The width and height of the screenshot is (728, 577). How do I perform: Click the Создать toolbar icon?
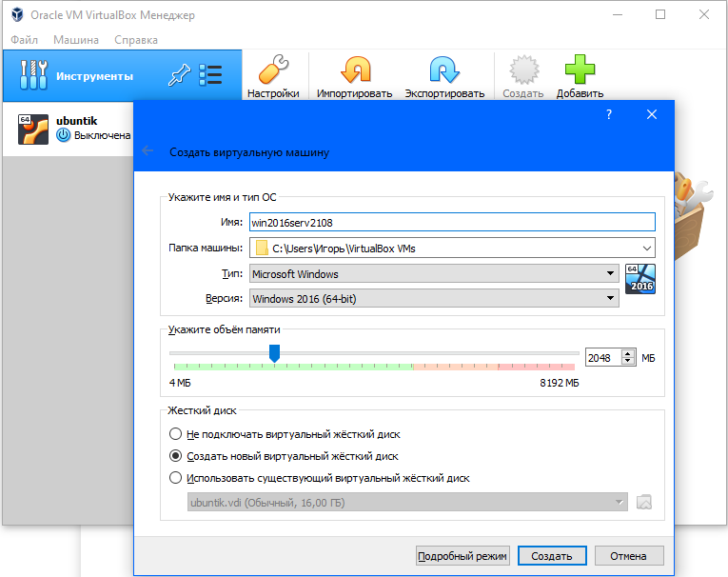click(x=523, y=70)
